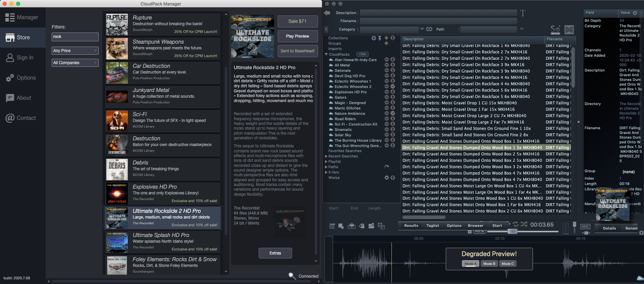Select Mode C preview
644x284 pixels.
508,264
